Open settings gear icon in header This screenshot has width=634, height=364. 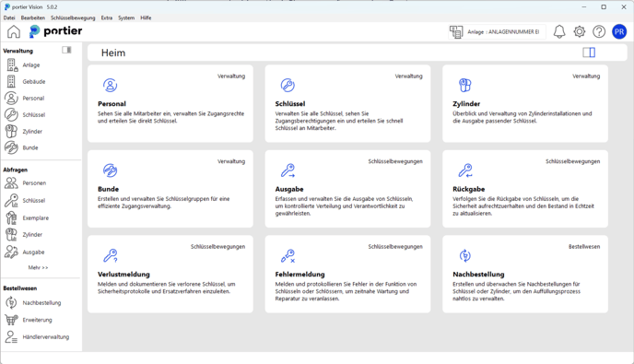click(x=579, y=31)
